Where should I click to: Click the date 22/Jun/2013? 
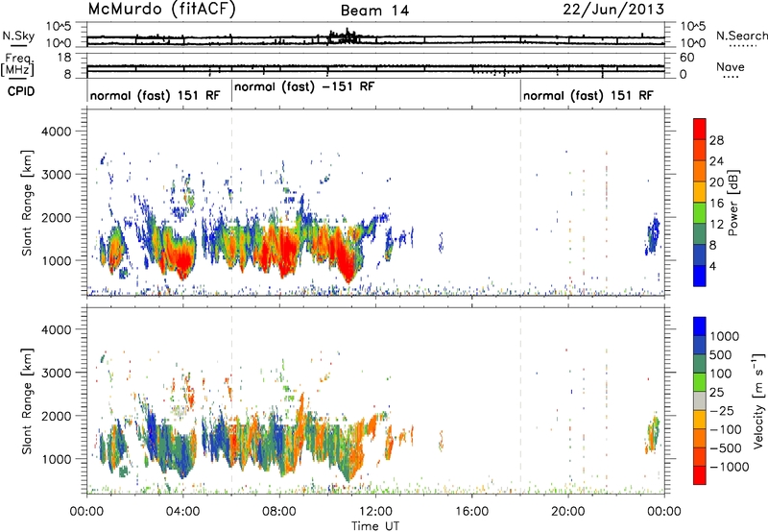(x=613, y=10)
